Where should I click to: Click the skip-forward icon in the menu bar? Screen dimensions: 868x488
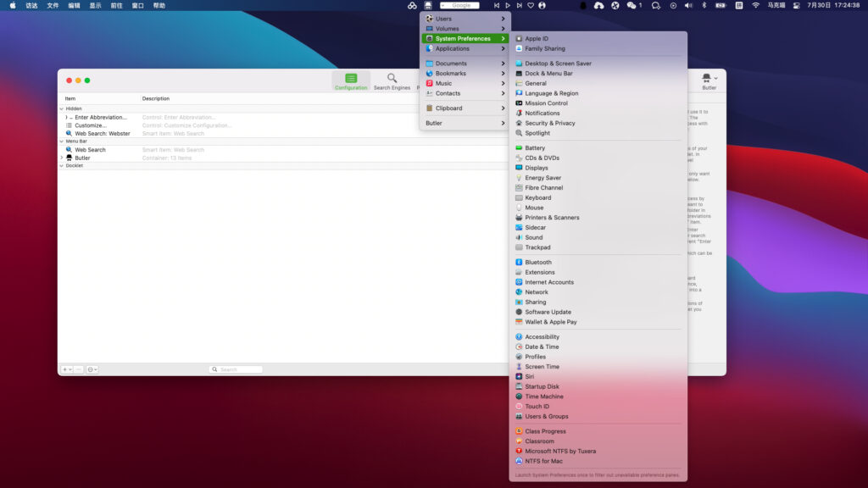tap(519, 6)
